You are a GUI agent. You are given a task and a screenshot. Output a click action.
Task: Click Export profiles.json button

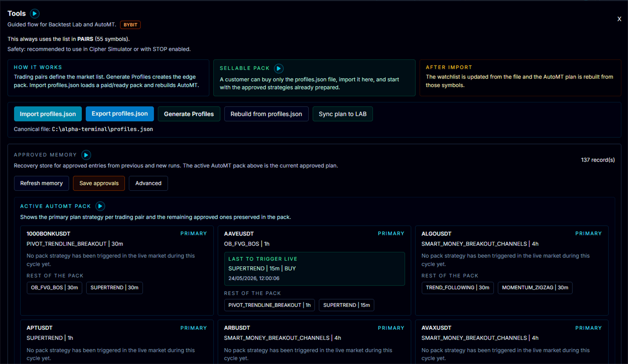(120, 114)
